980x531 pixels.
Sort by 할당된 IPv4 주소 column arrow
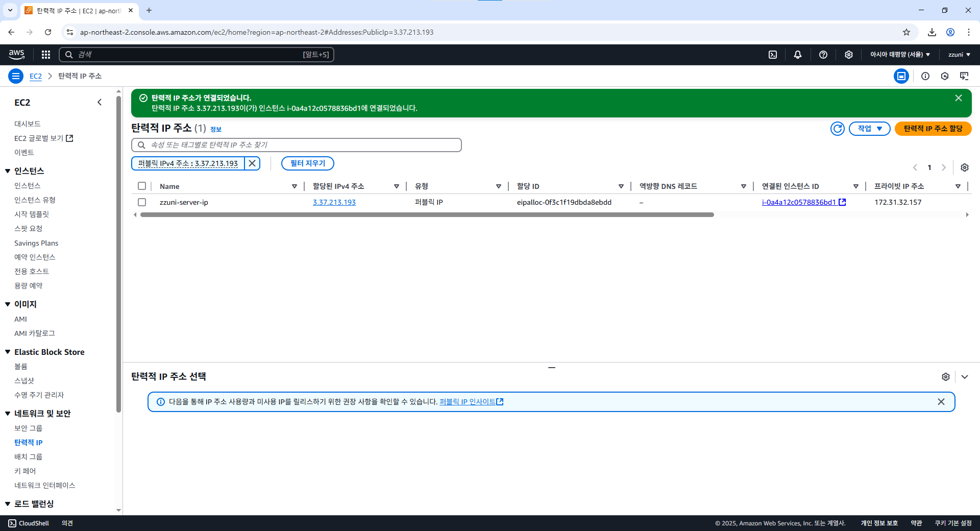click(397, 186)
